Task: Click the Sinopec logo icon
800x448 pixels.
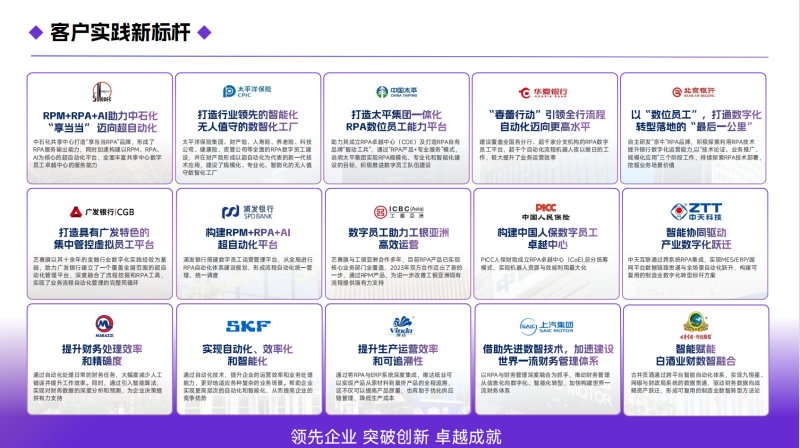Action: coord(102,92)
